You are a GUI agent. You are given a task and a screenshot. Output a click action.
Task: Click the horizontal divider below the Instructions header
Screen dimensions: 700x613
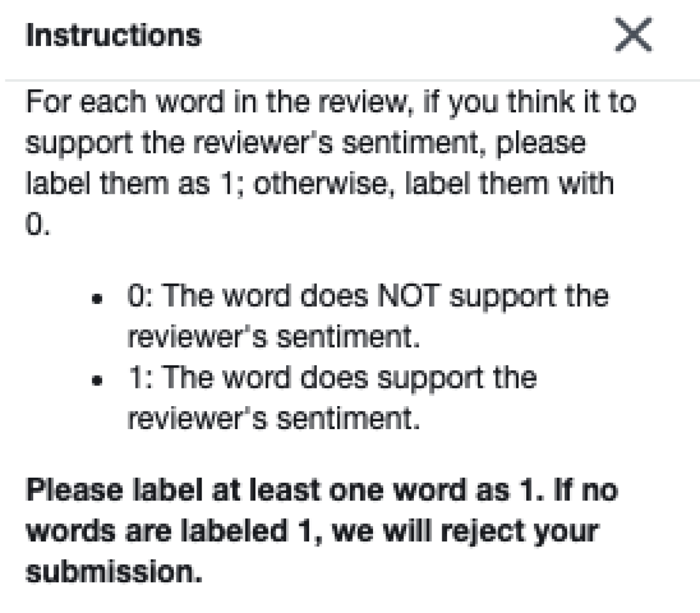[351, 79]
